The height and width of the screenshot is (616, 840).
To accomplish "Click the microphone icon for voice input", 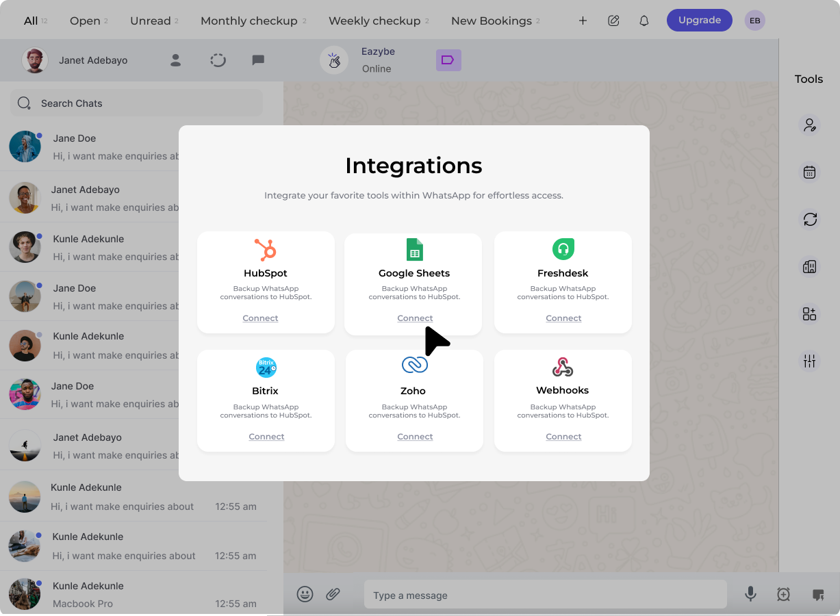I will pyautogui.click(x=750, y=594).
